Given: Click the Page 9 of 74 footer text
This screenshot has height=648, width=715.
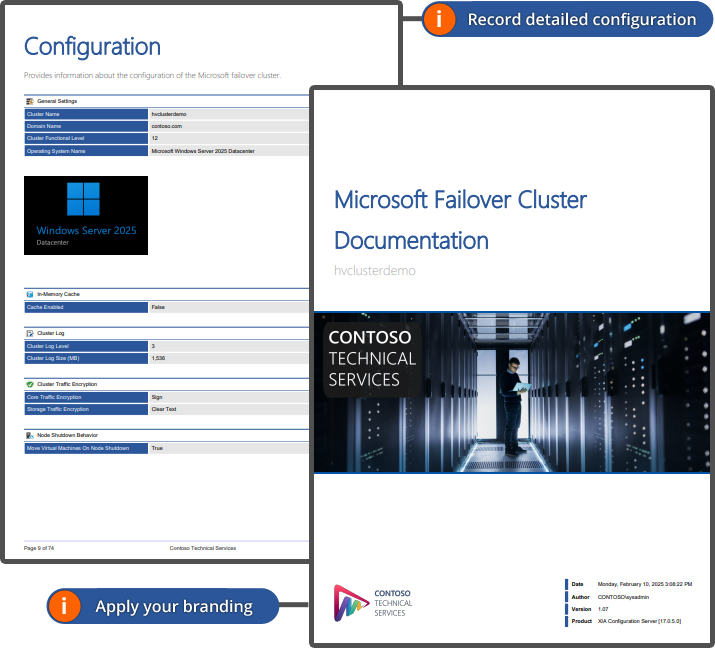Looking at the screenshot, I should [39, 548].
